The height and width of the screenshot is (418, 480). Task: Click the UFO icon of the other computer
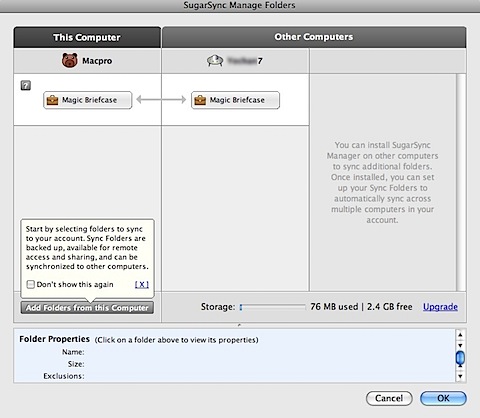[x=215, y=61]
